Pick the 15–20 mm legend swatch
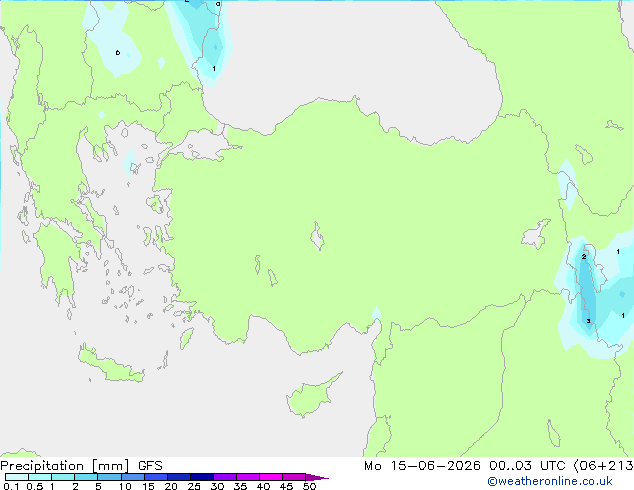 tap(155, 477)
